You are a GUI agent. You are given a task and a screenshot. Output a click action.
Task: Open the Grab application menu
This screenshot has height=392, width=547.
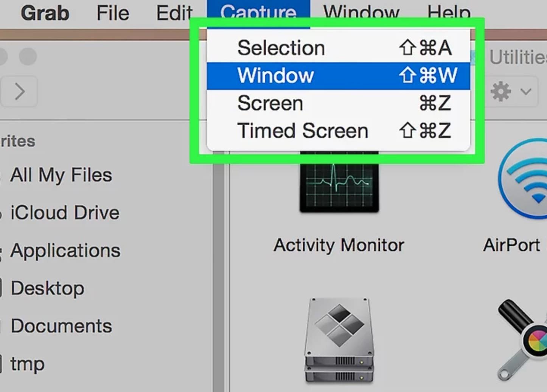tap(45, 13)
